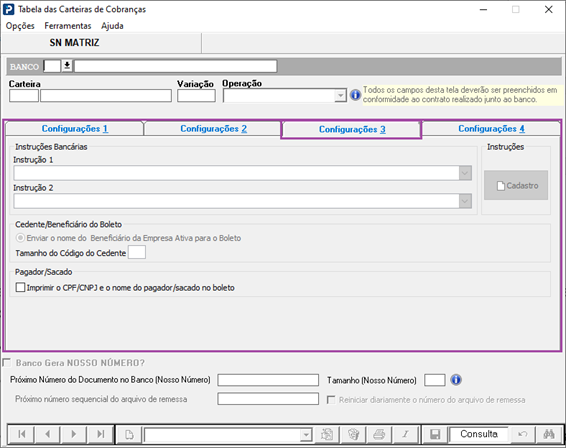Image resolution: width=567 pixels, height=448 pixels.
Task: Go to the next record
Action: pos(74,434)
